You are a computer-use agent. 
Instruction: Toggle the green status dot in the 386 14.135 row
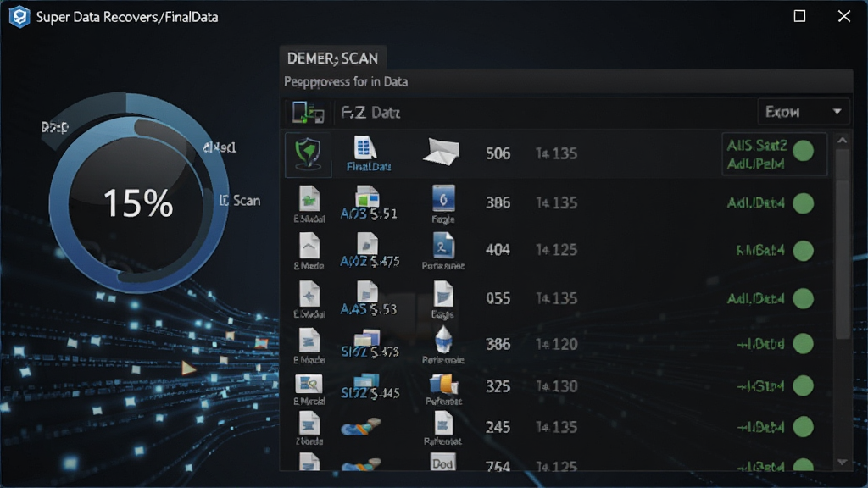coord(804,203)
